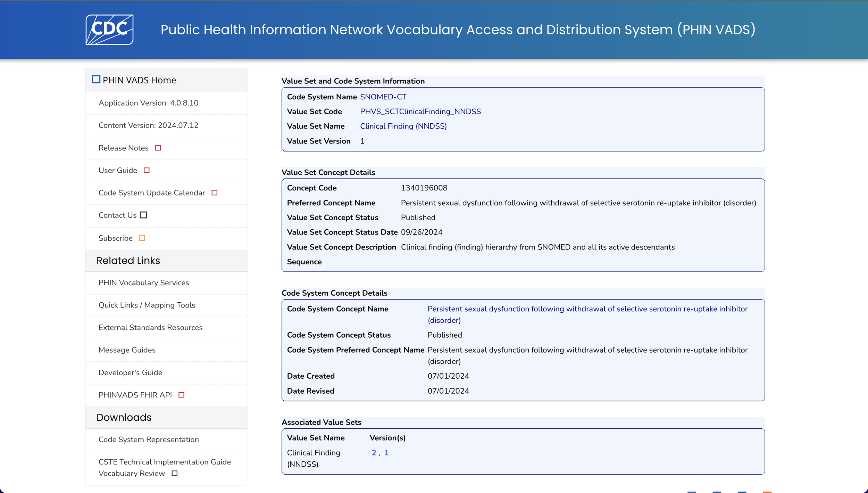Open the Clinical Finding (NNDSS) value set name
This screenshot has height=493, width=868.
(x=403, y=126)
